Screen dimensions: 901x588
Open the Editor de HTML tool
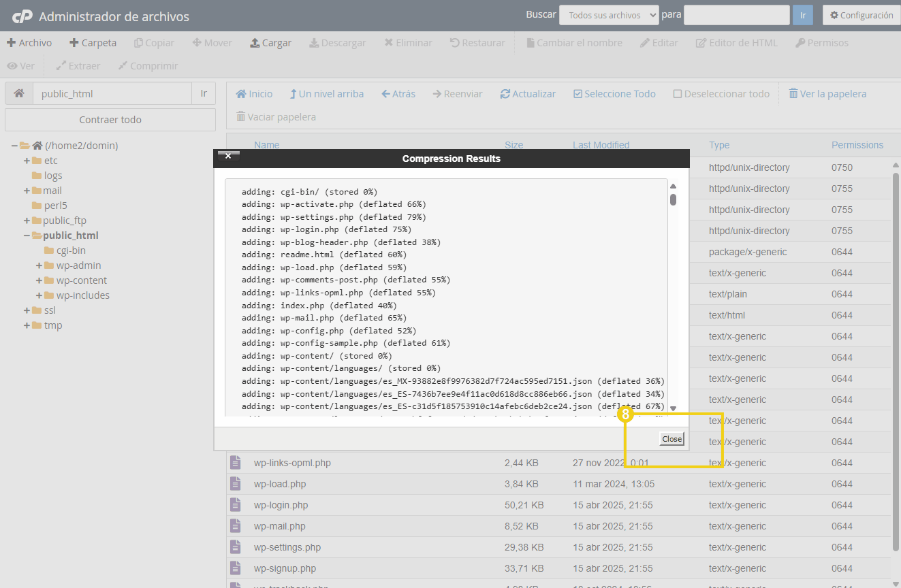click(736, 43)
